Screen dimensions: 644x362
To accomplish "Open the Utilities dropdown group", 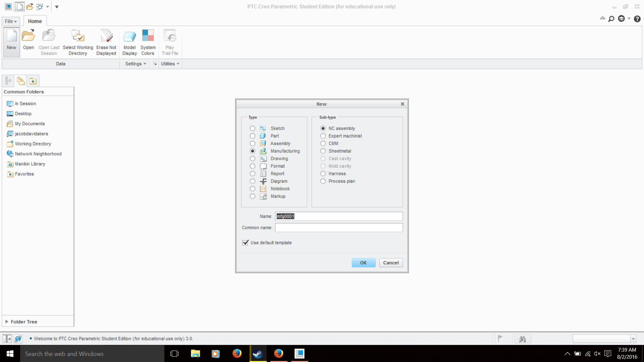I will [x=170, y=64].
